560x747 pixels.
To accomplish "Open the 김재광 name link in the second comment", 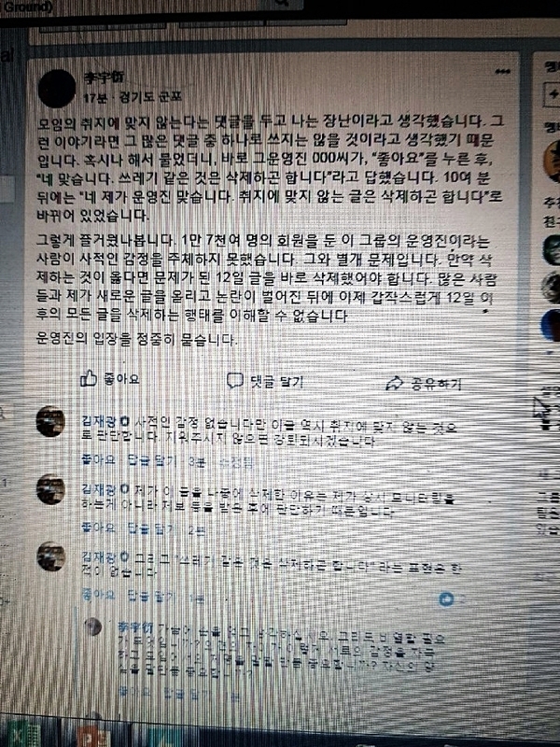I will click(98, 488).
